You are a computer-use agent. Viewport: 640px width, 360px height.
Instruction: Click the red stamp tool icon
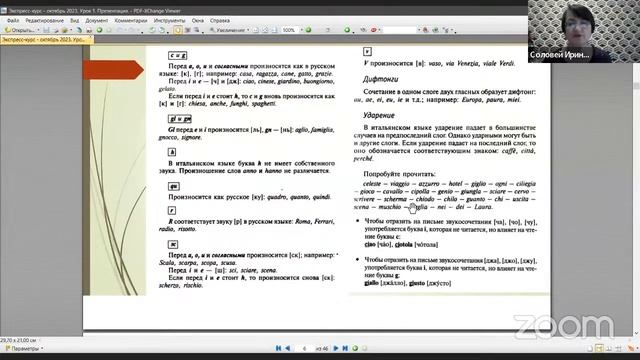373,30
